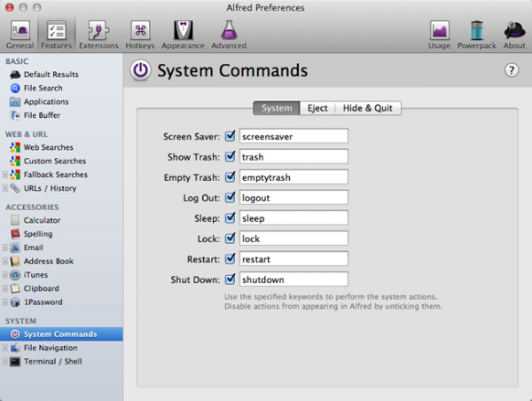Click the File Navigation Finder icon
Image resolution: width=532 pixels, height=401 pixels.
tap(15, 348)
